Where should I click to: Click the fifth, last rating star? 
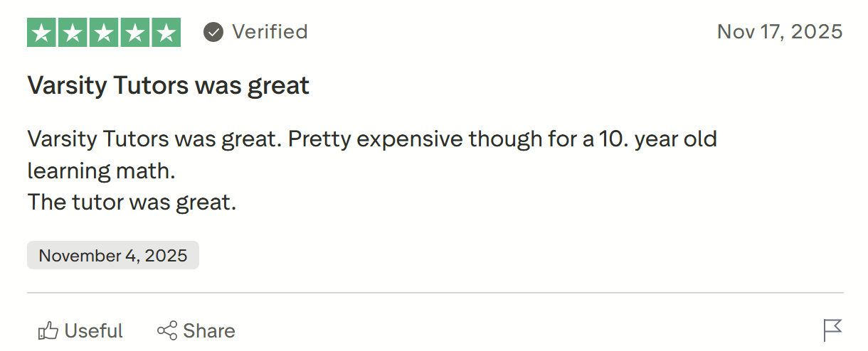(x=166, y=33)
